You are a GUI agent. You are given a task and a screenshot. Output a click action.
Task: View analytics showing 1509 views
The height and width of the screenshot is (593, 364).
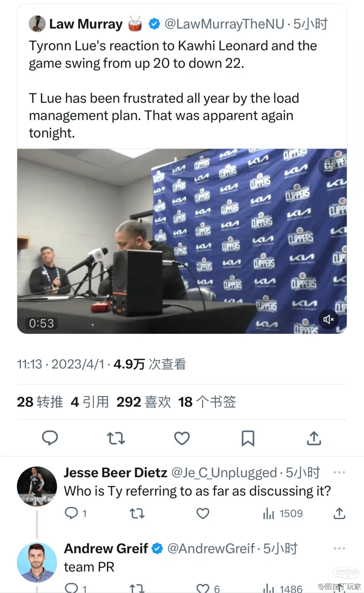click(x=283, y=514)
